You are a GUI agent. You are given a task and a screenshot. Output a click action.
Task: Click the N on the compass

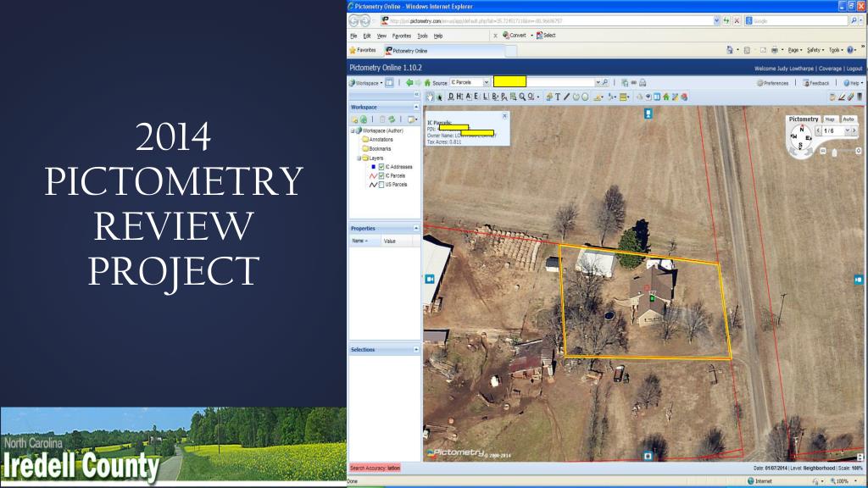[801, 129]
